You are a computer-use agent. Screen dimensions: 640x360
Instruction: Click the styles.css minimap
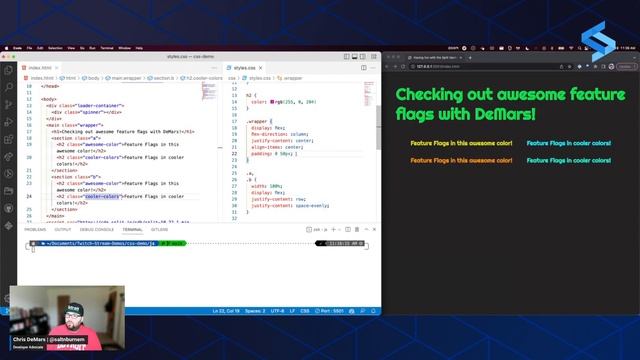[x=369, y=94]
